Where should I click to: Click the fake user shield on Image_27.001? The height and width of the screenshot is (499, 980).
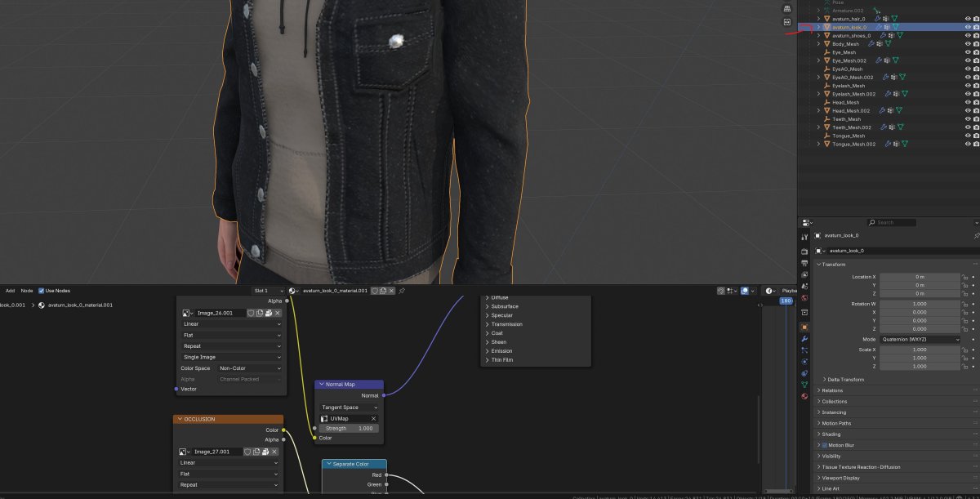249,452
